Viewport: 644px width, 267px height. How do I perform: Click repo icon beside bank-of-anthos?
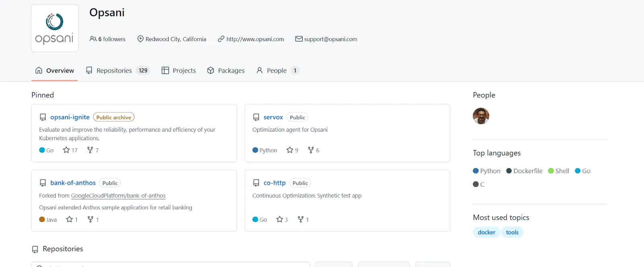[x=43, y=183]
